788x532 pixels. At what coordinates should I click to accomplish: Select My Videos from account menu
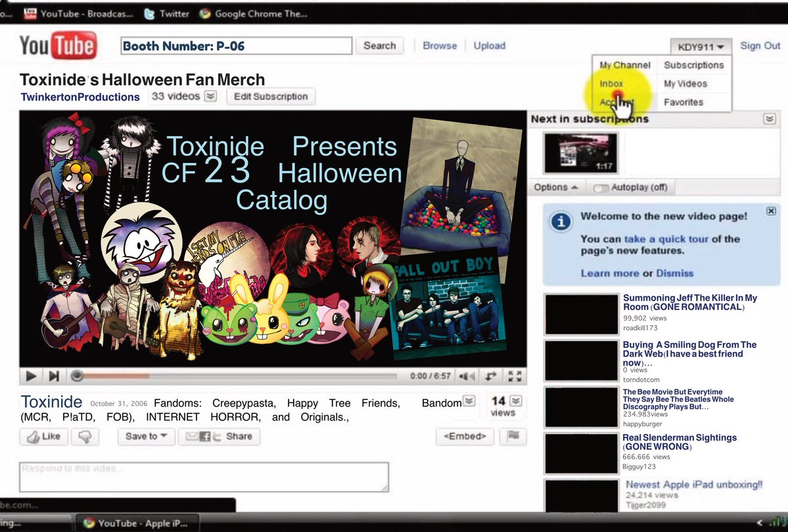(x=685, y=84)
